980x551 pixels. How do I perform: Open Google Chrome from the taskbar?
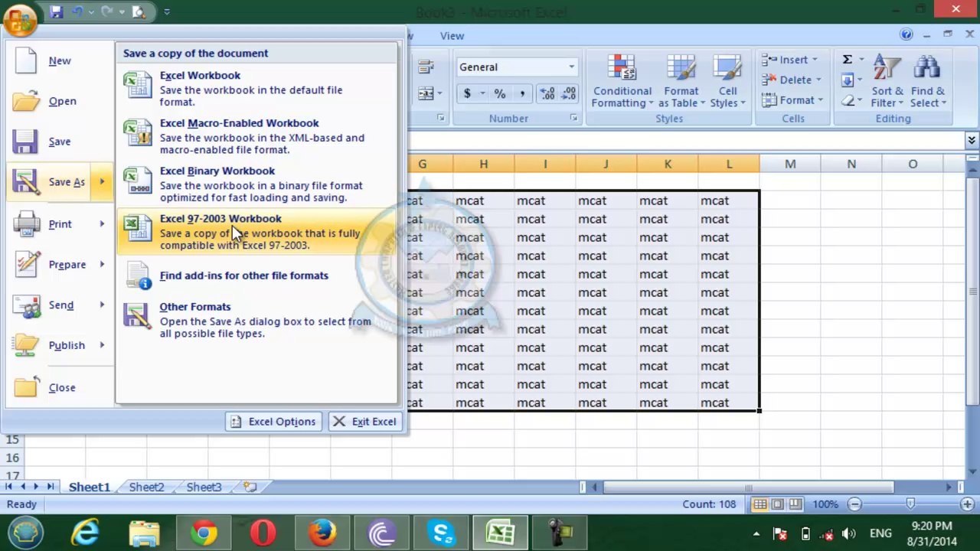[x=204, y=533]
